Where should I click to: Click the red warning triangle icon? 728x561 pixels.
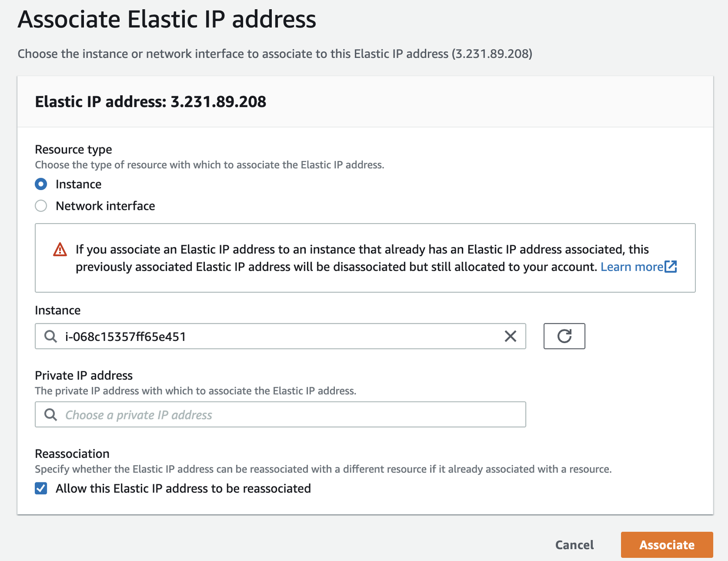point(60,250)
